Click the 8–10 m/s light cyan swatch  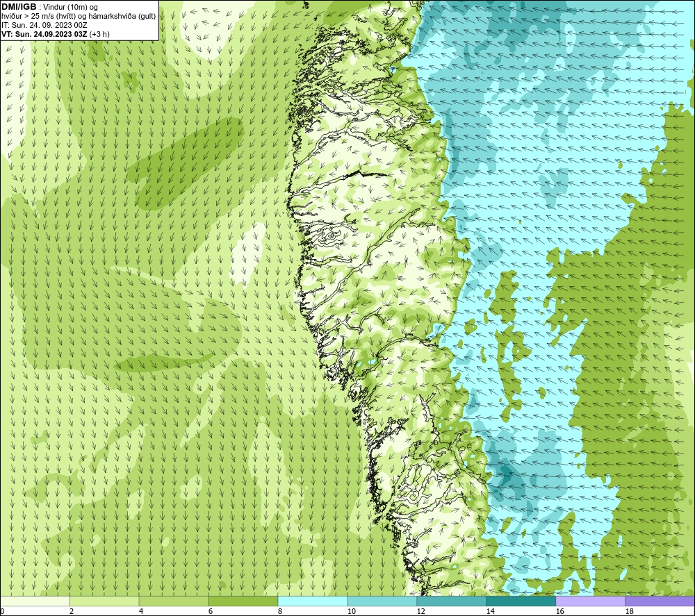313,601
